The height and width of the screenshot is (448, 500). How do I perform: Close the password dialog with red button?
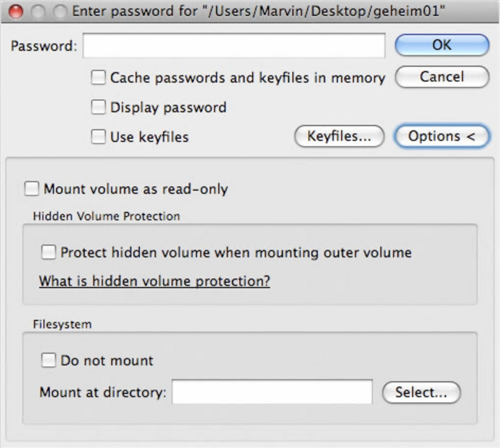tap(16, 11)
